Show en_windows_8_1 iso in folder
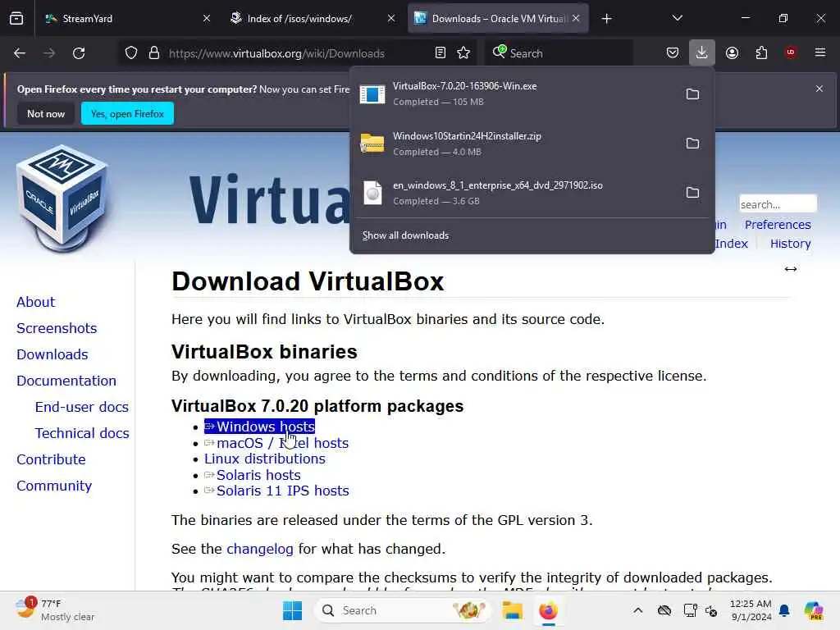This screenshot has height=630, width=840. tap(692, 193)
